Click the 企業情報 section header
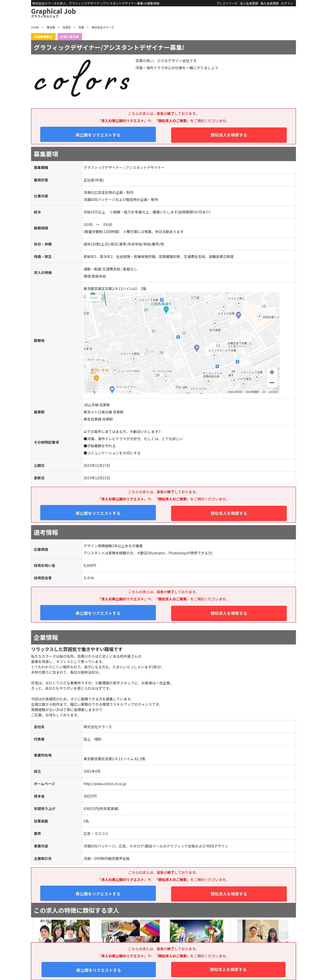This screenshot has width=327, height=980. (163, 637)
